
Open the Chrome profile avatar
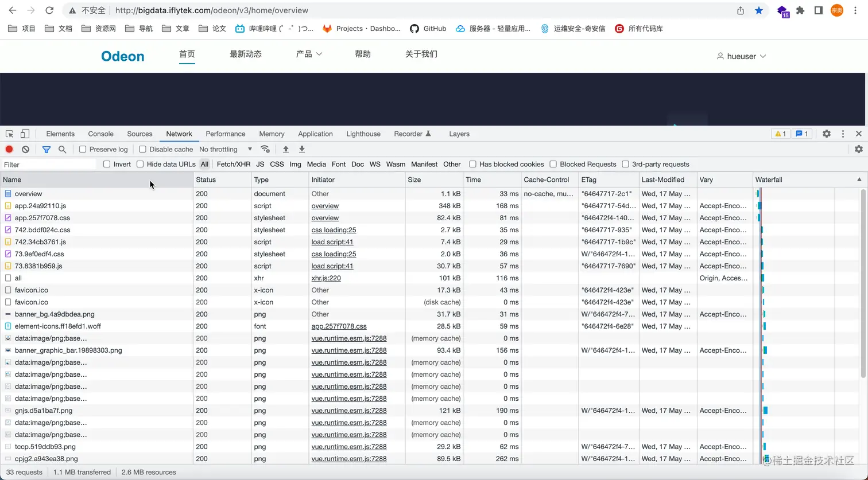coord(837,10)
